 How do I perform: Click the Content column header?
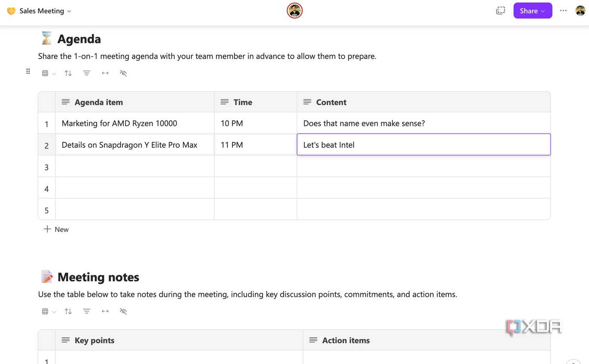[424, 102]
